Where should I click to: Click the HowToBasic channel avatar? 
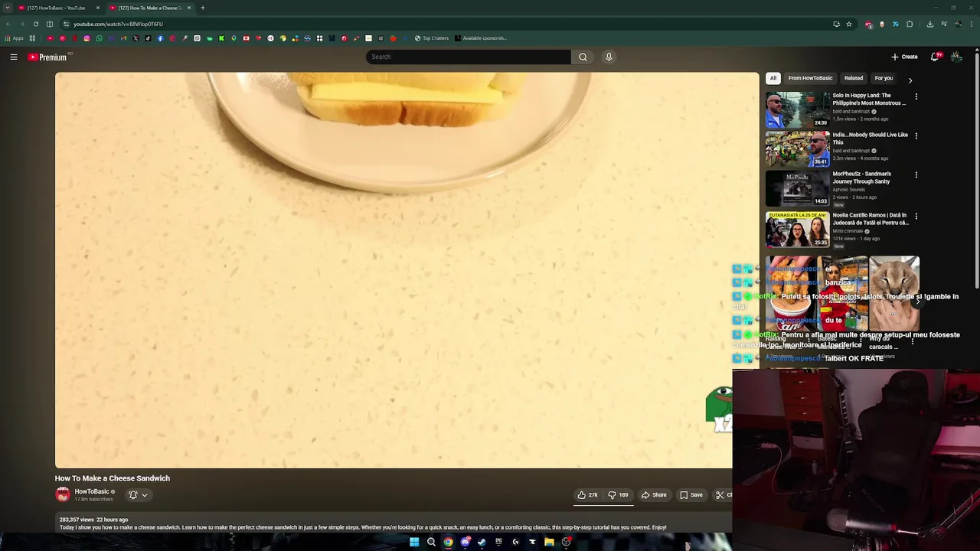click(x=63, y=495)
